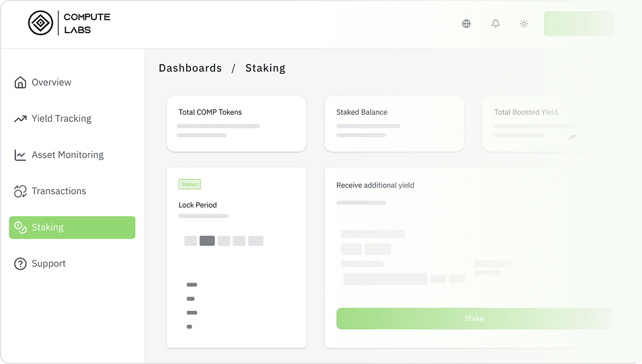Select the Staking menu item
The width and height of the screenshot is (642, 364).
pyautogui.click(x=72, y=227)
